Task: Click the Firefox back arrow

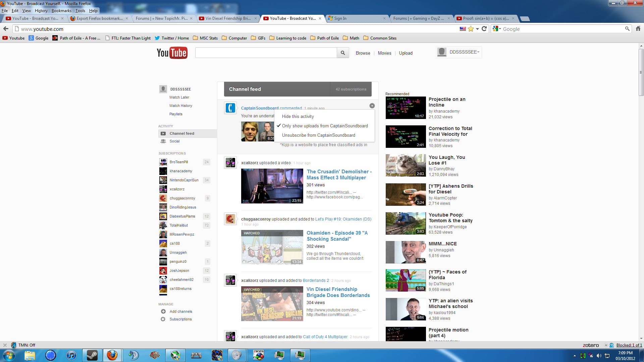Action: pos(6,29)
